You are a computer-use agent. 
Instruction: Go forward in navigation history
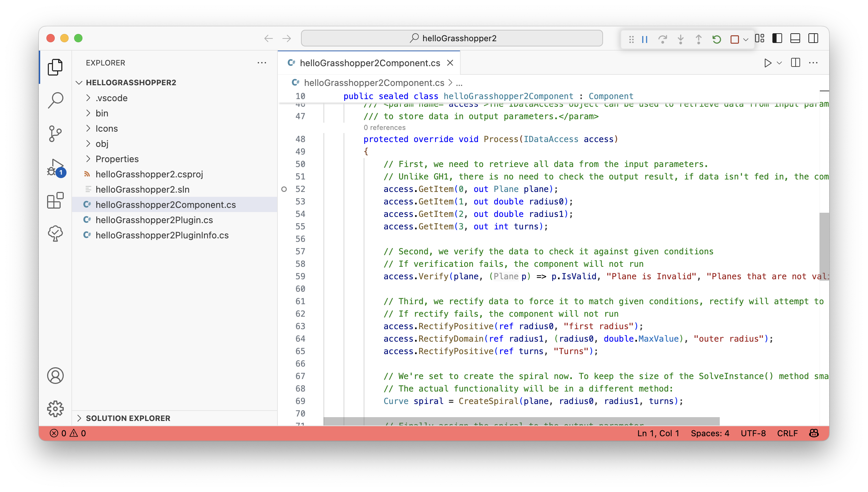pos(286,38)
